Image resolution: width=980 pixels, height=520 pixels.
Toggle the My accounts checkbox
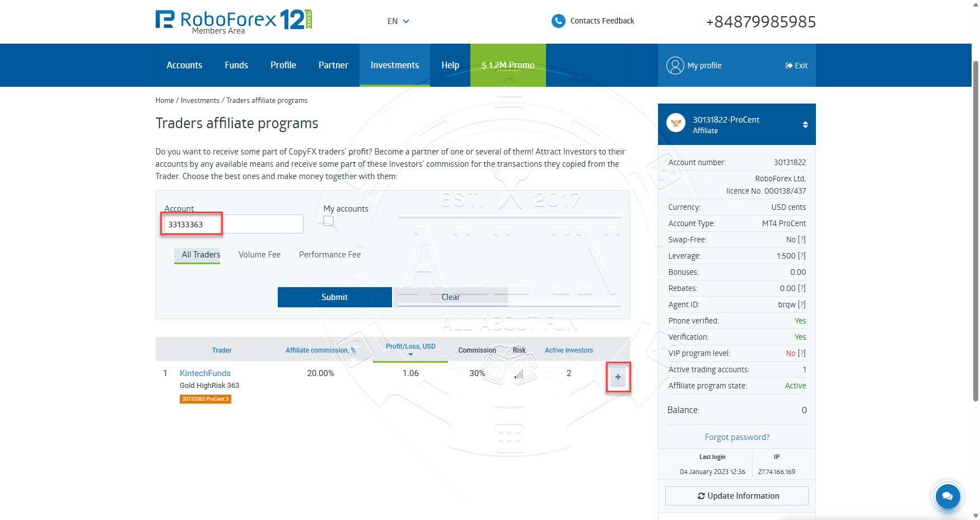coord(329,221)
